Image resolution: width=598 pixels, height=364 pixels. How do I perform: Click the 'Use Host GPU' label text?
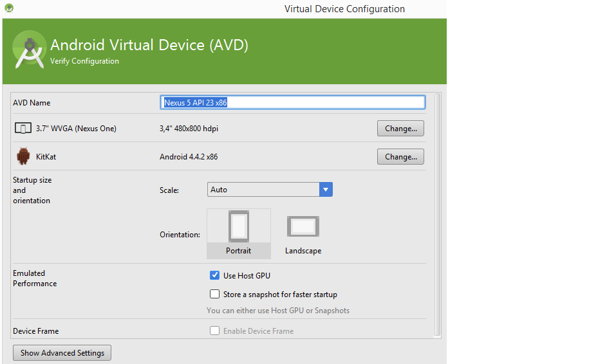[247, 276]
